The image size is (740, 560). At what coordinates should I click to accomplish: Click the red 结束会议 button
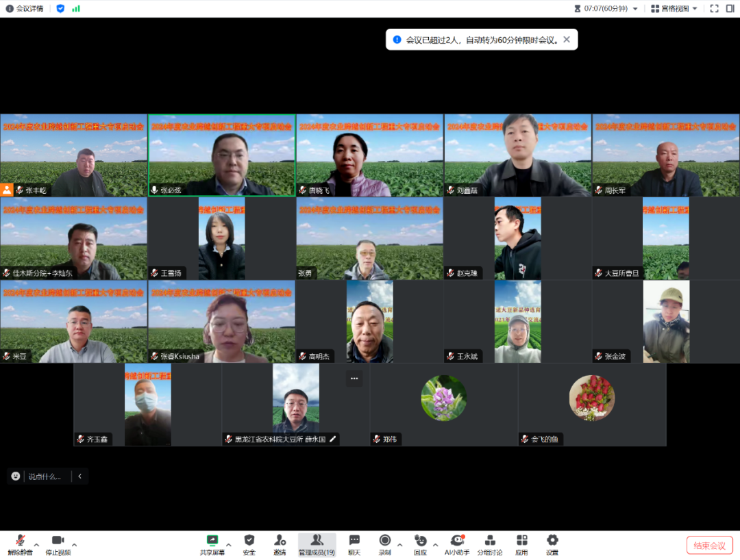coord(709,545)
